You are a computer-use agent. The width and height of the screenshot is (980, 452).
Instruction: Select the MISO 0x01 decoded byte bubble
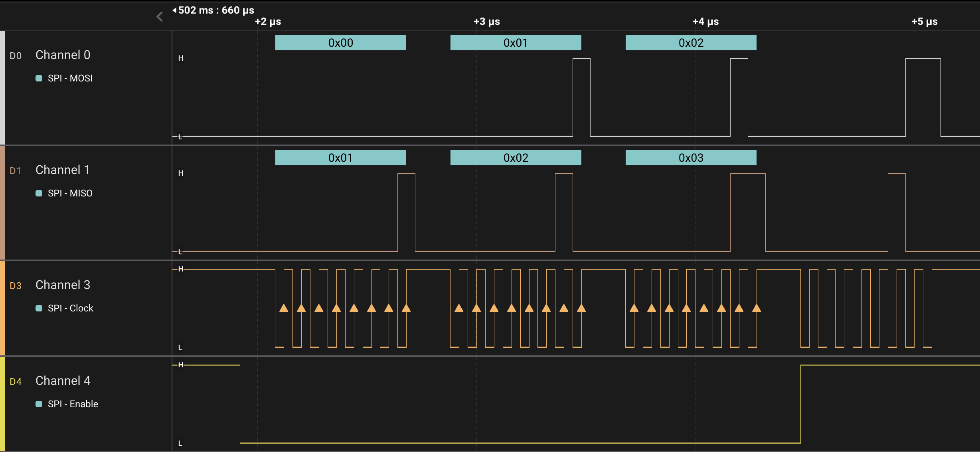tap(341, 158)
